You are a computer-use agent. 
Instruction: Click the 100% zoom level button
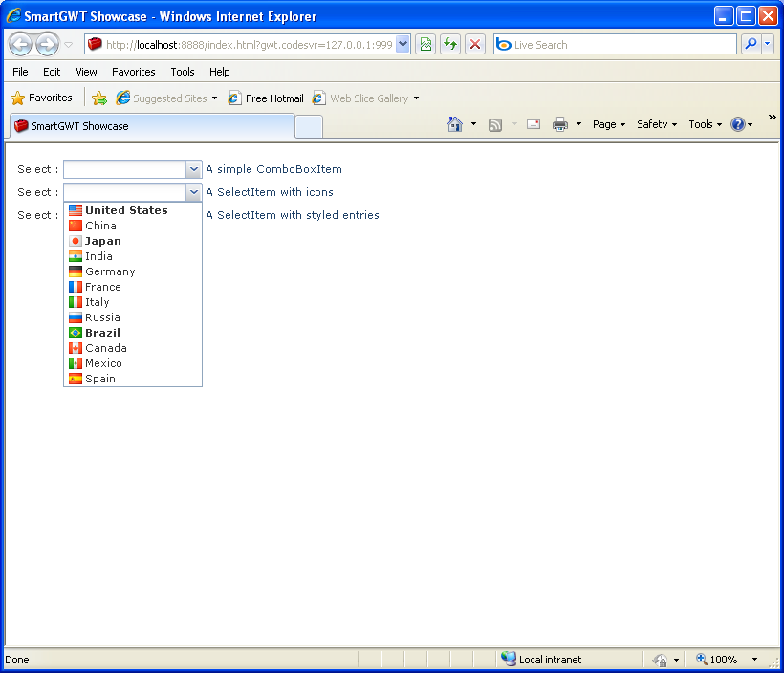[716, 660]
